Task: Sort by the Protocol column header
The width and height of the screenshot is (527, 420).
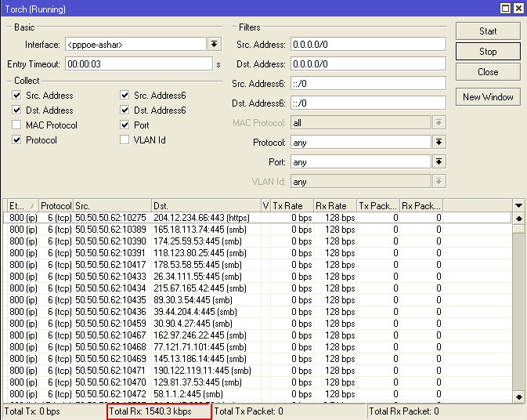Action: 56,205
